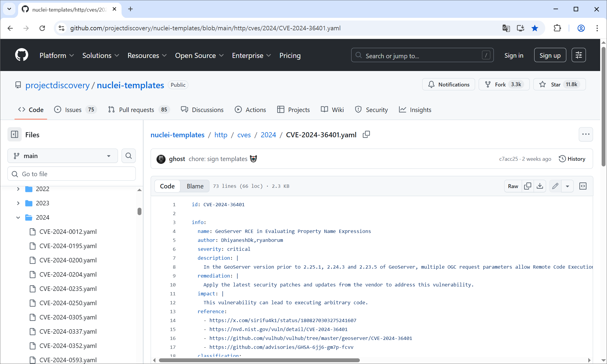Expand the 2023 folder
This screenshot has width=607, height=364.
tap(18, 203)
